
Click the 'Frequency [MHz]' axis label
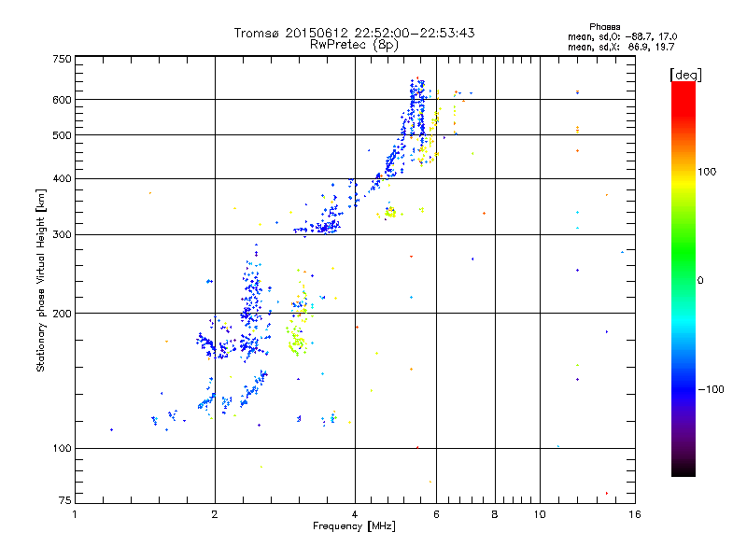point(354,526)
